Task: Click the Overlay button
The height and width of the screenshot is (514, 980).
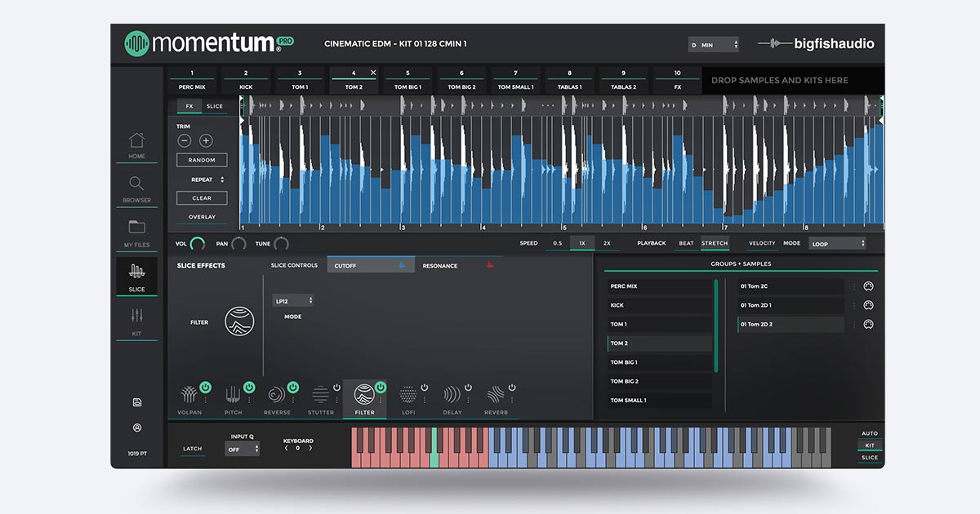Action: coord(202,217)
